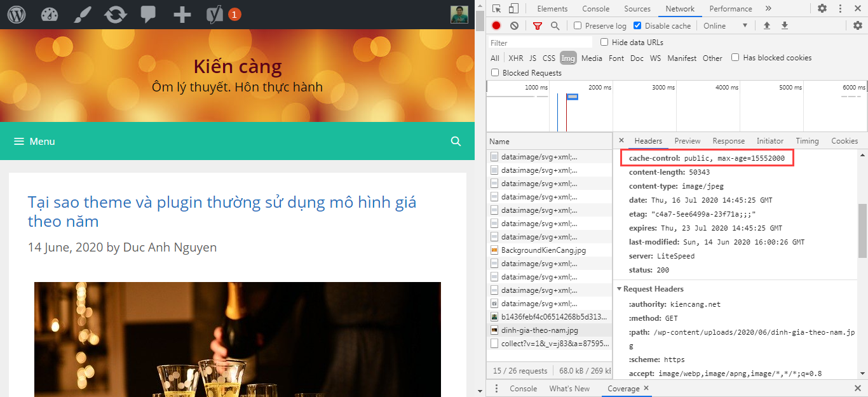Open DevTools settings gear
Image resolution: width=868 pixels, height=397 pixels.
pos(822,8)
